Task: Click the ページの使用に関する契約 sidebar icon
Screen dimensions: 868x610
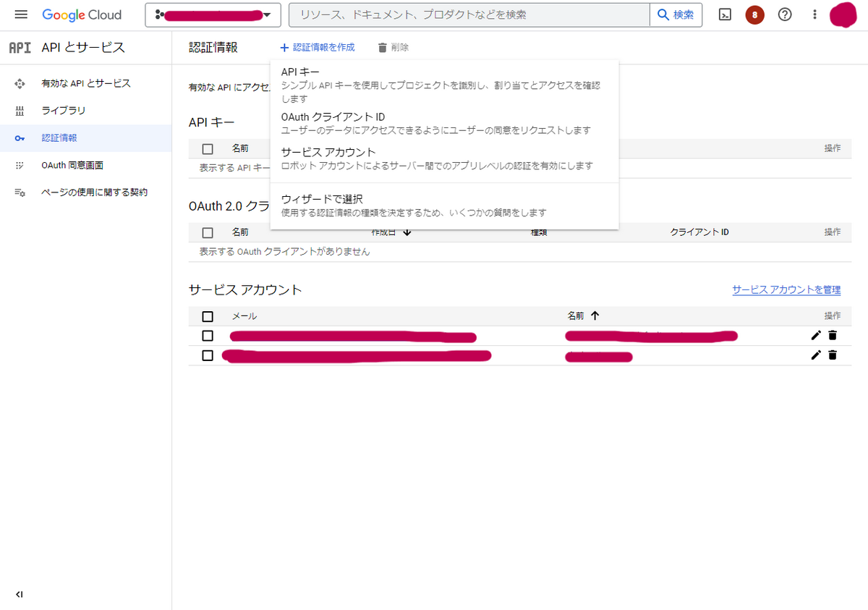Action: point(20,192)
